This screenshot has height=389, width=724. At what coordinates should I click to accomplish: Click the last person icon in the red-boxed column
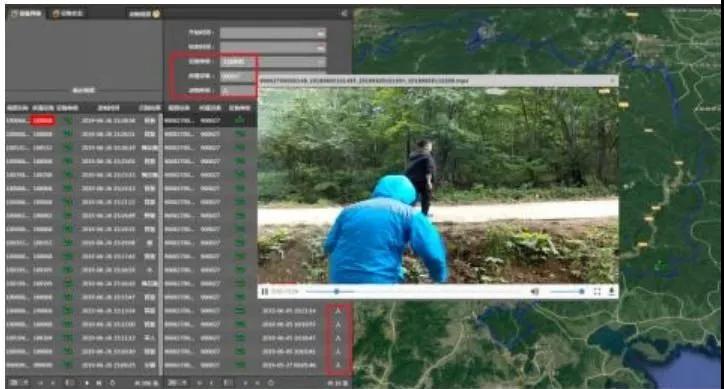tap(338, 365)
